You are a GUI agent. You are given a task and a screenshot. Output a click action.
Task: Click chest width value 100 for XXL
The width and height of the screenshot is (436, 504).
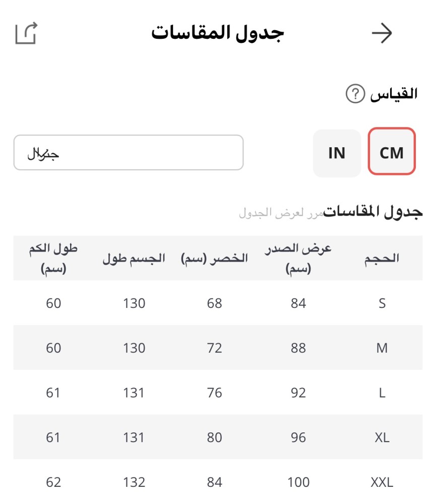point(298,482)
